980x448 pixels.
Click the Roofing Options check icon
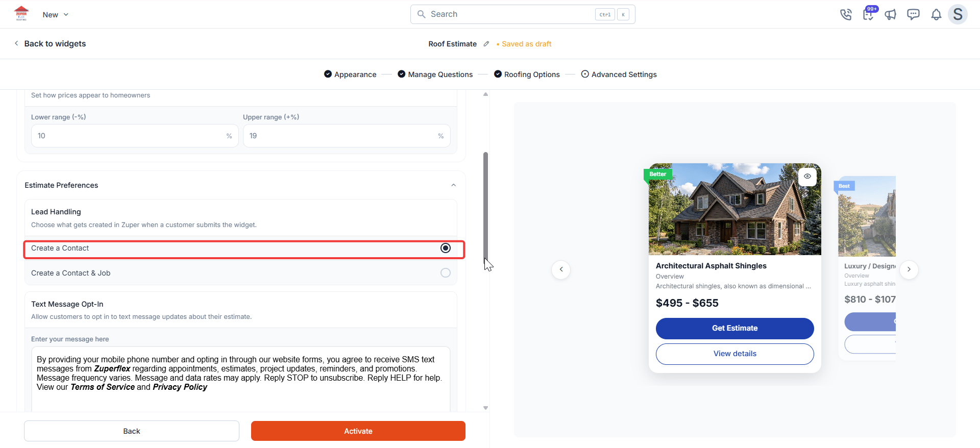(498, 74)
